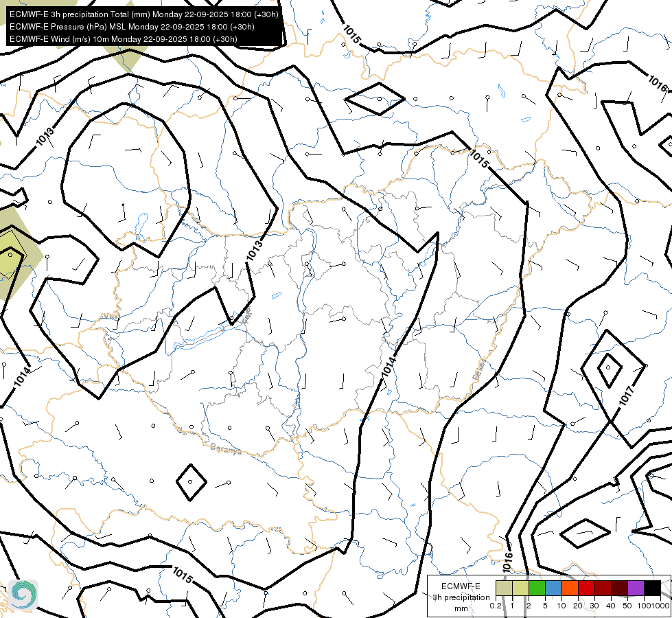The height and width of the screenshot is (618, 672).
Task: Click the black 100 mm legend swatch
Action: [x=652, y=588]
